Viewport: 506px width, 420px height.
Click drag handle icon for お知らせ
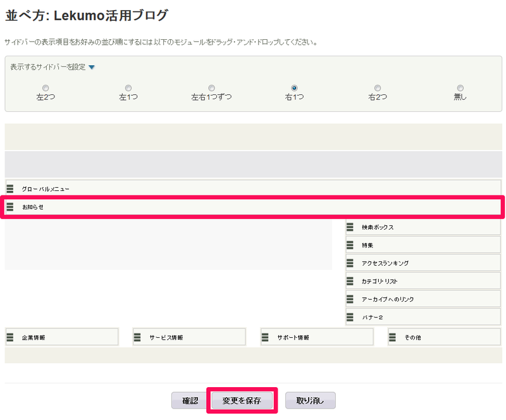click(x=10, y=207)
